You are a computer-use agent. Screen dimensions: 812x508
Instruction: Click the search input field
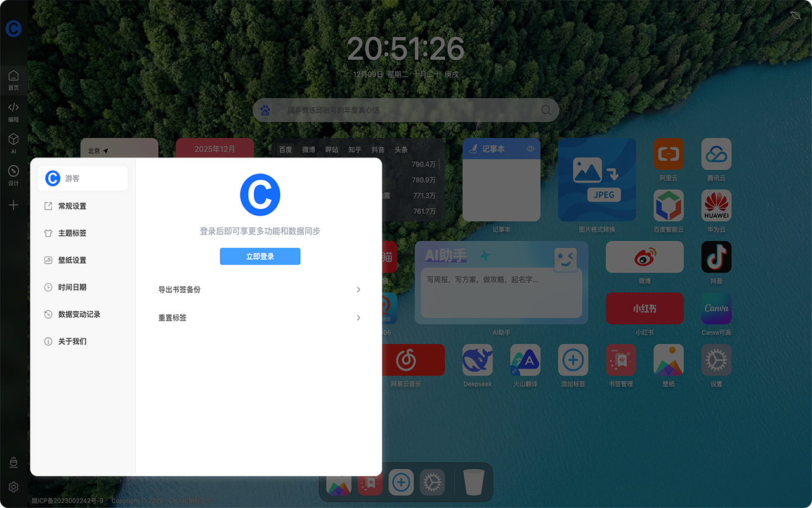(x=406, y=110)
